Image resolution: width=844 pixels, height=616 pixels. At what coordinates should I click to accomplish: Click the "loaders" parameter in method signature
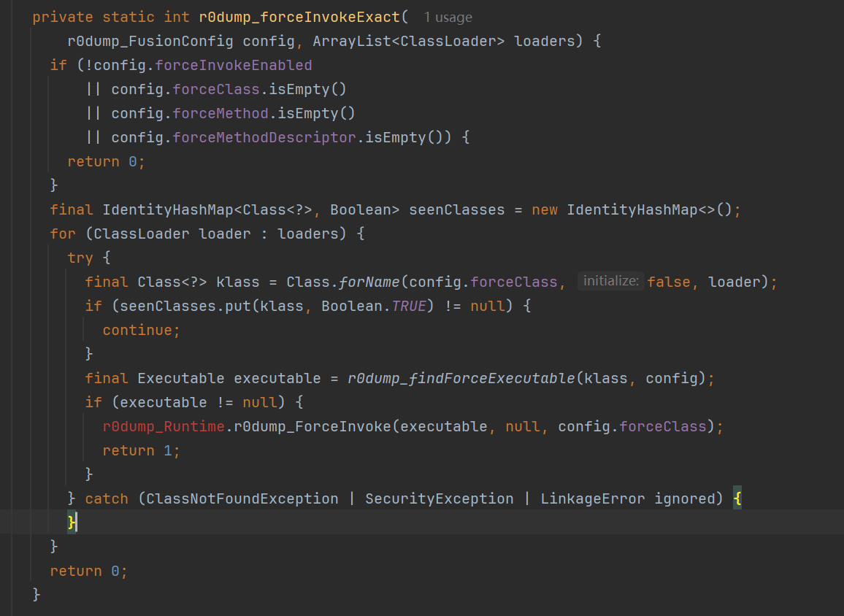(x=544, y=42)
